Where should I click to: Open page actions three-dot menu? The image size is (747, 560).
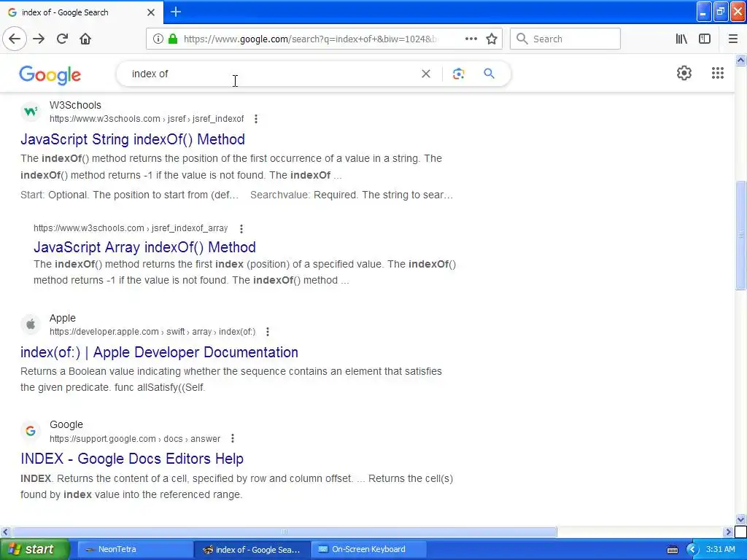[471, 39]
